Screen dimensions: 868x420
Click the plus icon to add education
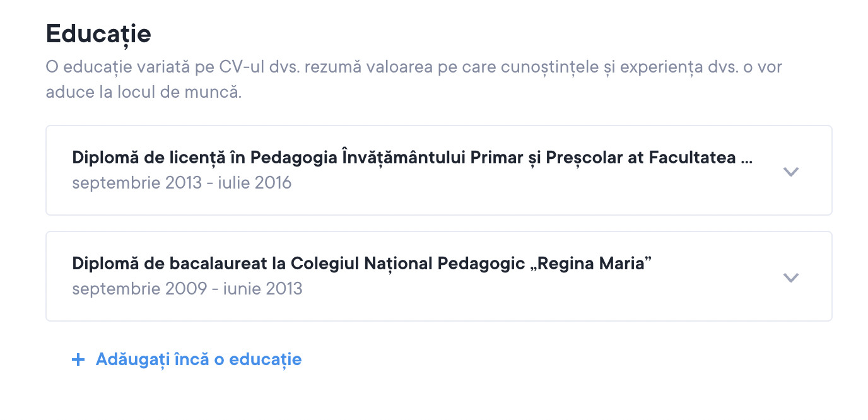(78, 359)
